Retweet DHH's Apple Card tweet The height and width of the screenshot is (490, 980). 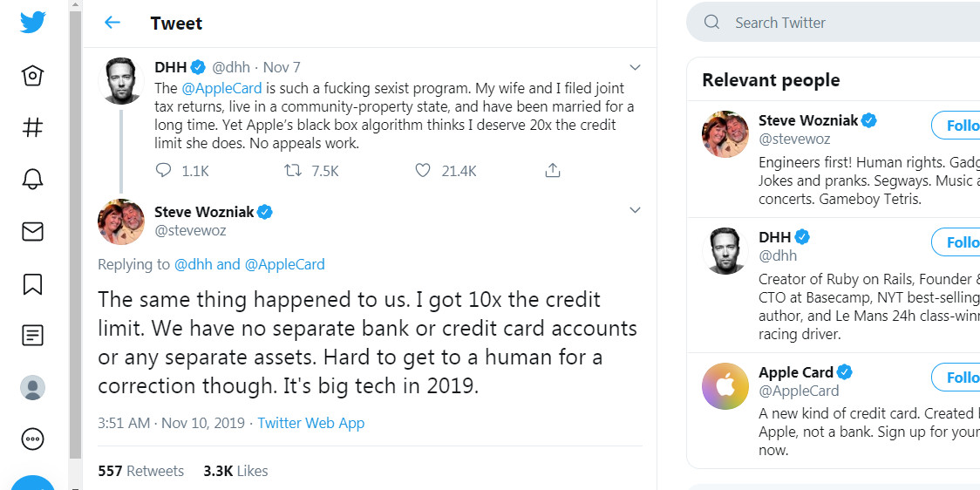(294, 171)
